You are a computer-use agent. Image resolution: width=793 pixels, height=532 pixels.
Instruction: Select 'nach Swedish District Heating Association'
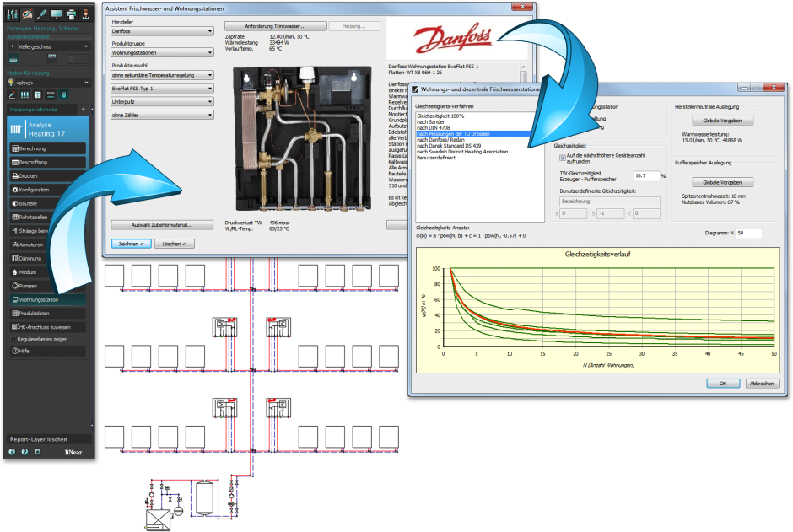(x=462, y=152)
